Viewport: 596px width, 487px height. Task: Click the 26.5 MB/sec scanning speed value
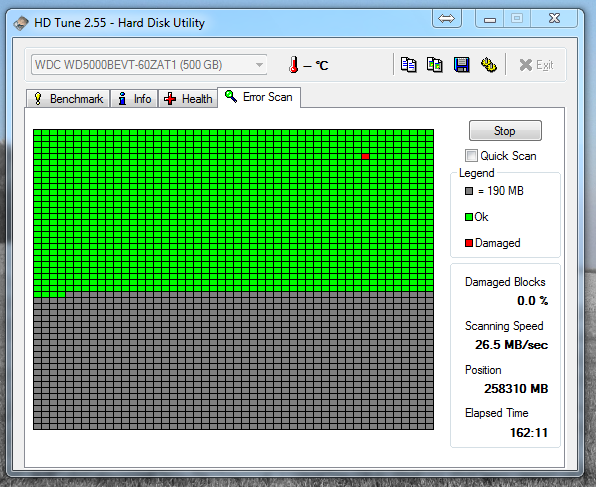511,345
